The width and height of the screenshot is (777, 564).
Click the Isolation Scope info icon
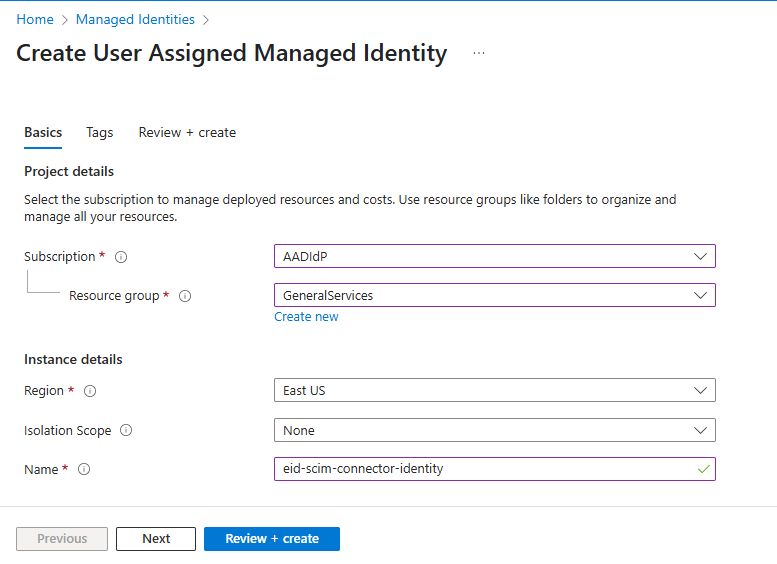pyautogui.click(x=126, y=431)
